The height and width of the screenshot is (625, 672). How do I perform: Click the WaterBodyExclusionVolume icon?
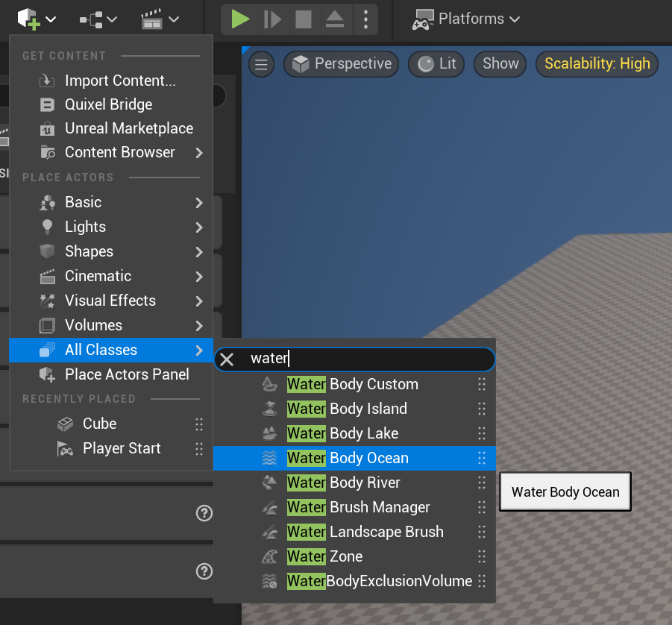click(269, 581)
